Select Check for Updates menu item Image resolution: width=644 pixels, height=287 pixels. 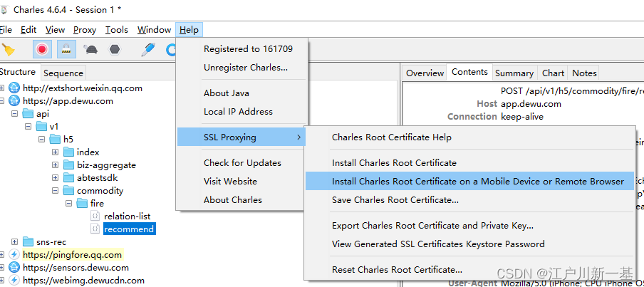pyautogui.click(x=241, y=162)
